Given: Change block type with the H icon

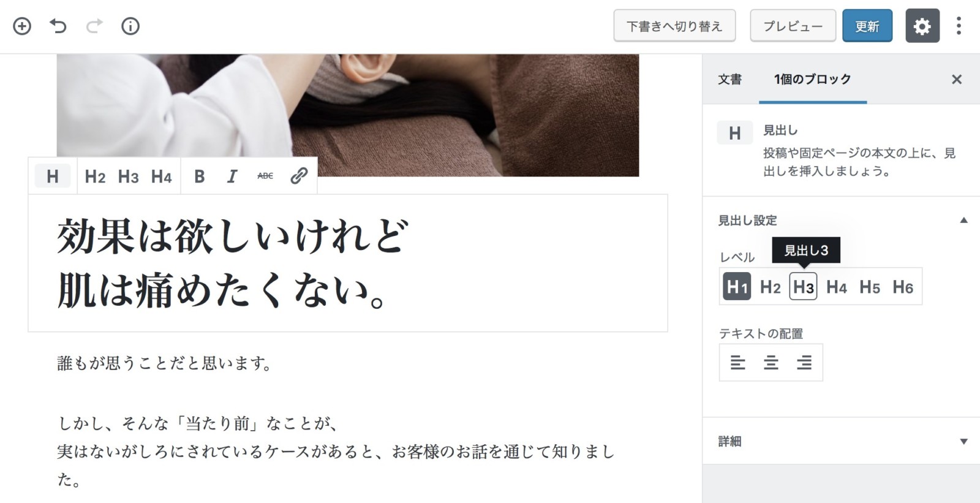Looking at the screenshot, I should coord(53,176).
